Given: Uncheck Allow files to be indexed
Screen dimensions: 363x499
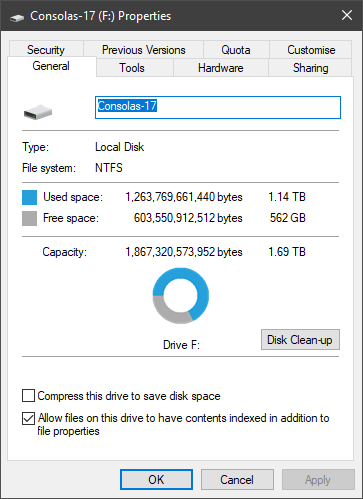Looking at the screenshot, I should coord(28,418).
